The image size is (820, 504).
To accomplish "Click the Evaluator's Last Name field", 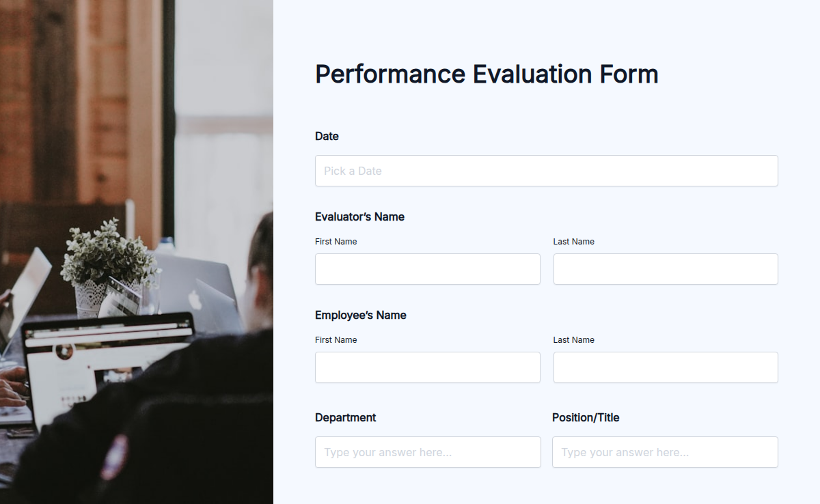I will tap(665, 269).
